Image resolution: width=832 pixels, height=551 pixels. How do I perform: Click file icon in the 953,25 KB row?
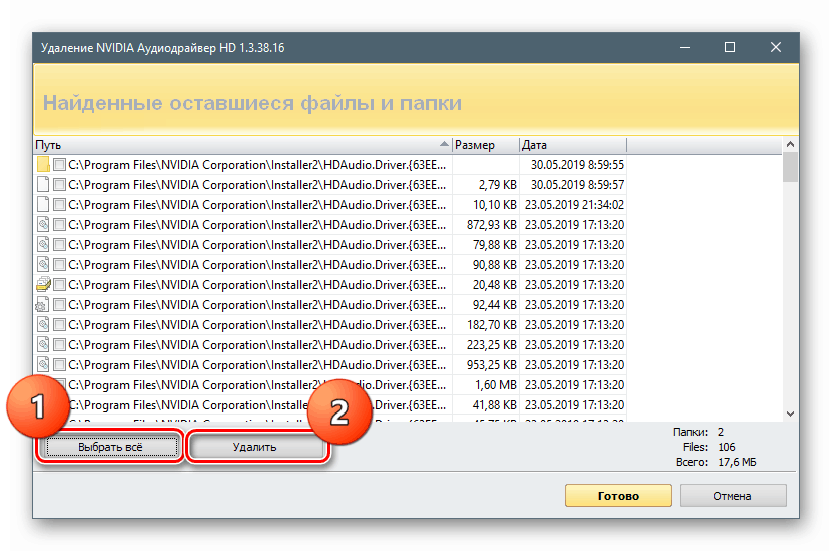pos(43,365)
